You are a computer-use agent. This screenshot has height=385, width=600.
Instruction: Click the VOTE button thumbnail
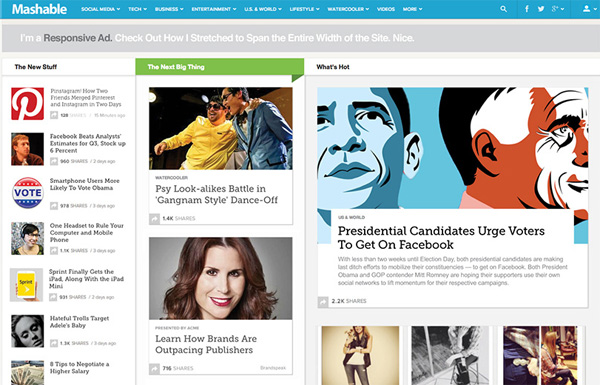(28, 193)
